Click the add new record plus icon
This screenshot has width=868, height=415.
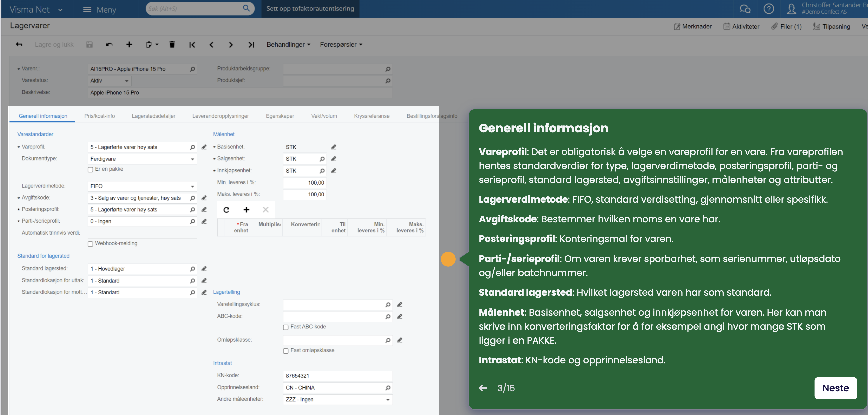[x=129, y=45]
